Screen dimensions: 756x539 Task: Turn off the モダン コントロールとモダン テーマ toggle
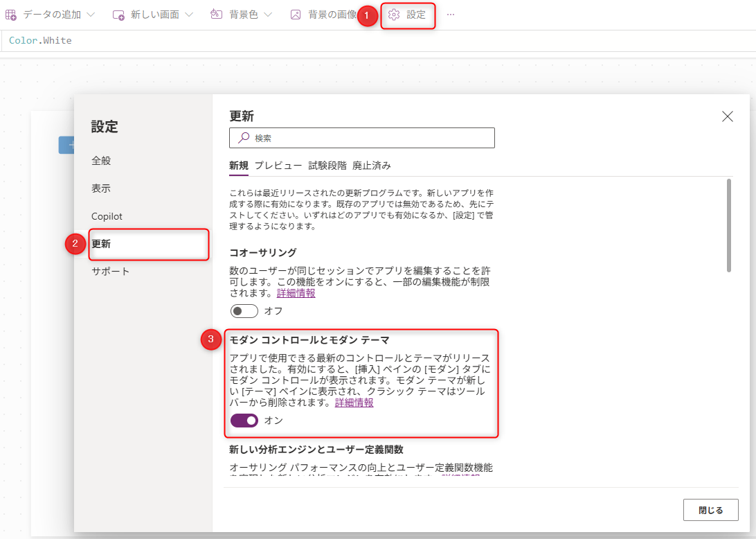tap(244, 421)
